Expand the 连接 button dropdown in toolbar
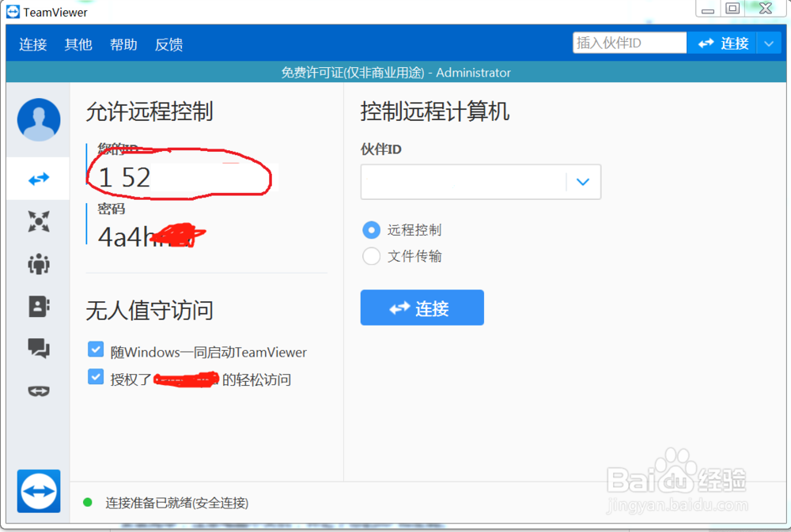The height and width of the screenshot is (532, 791). click(769, 43)
